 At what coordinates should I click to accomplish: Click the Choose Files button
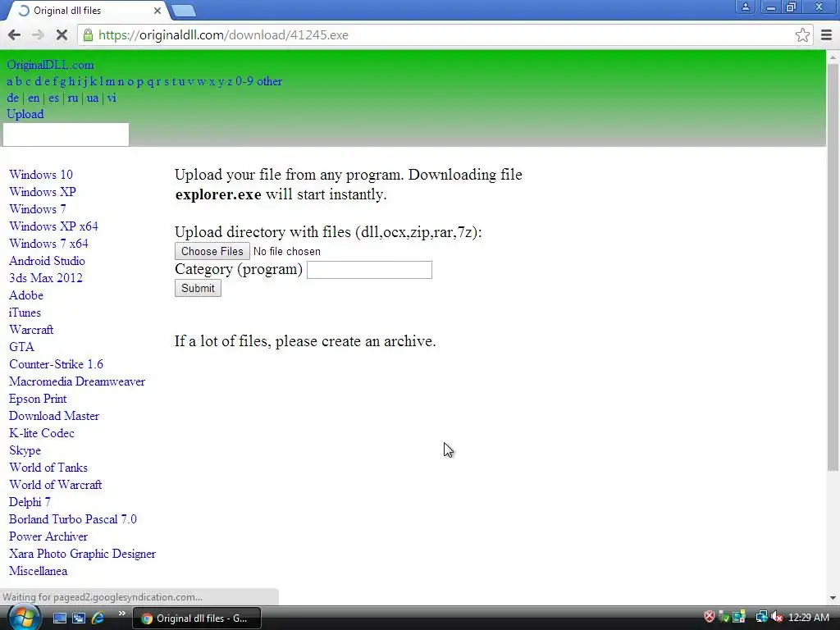pyautogui.click(x=212, y=251)
